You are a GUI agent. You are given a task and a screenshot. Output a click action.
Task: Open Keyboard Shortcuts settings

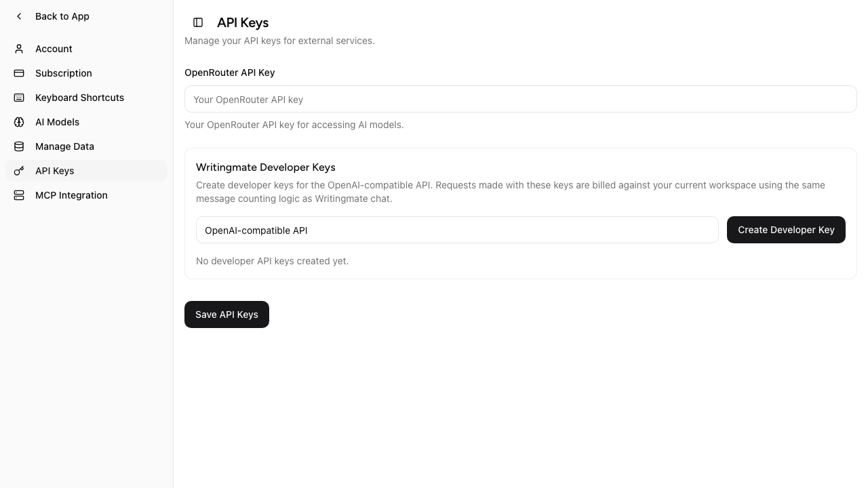click(x=79, y=98)
